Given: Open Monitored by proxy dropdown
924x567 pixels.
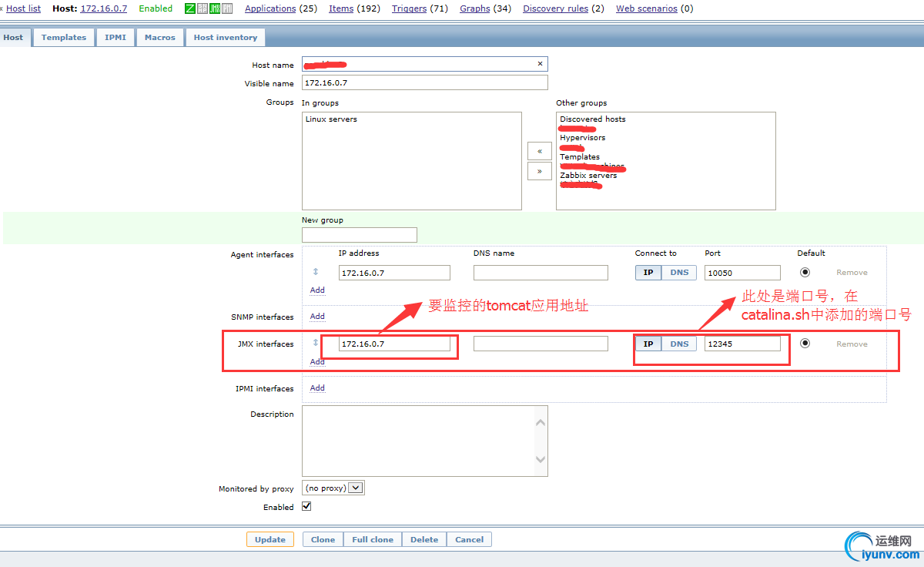Looking at the screenshot, I should pyautogui.click(x=333, y=488).
